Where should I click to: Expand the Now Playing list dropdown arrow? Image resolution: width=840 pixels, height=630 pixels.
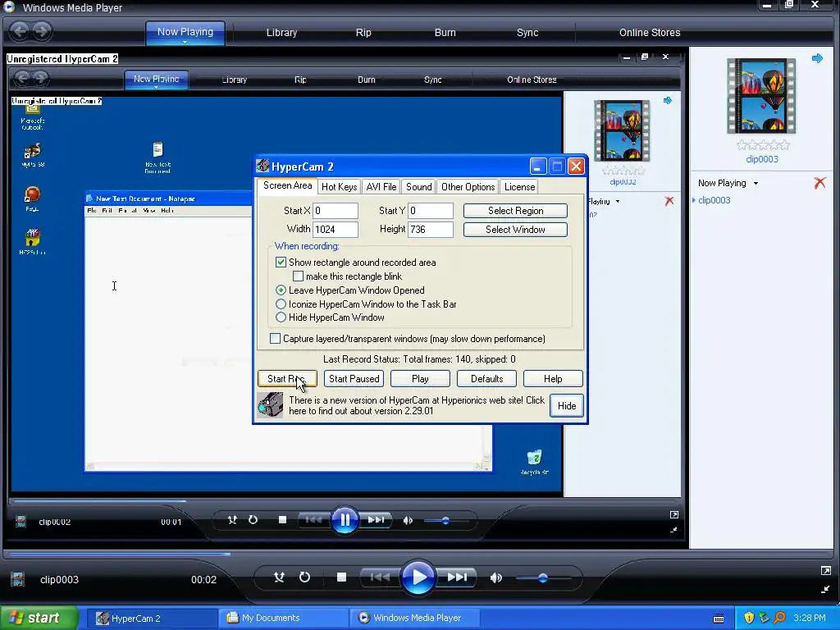click(756, 183)
